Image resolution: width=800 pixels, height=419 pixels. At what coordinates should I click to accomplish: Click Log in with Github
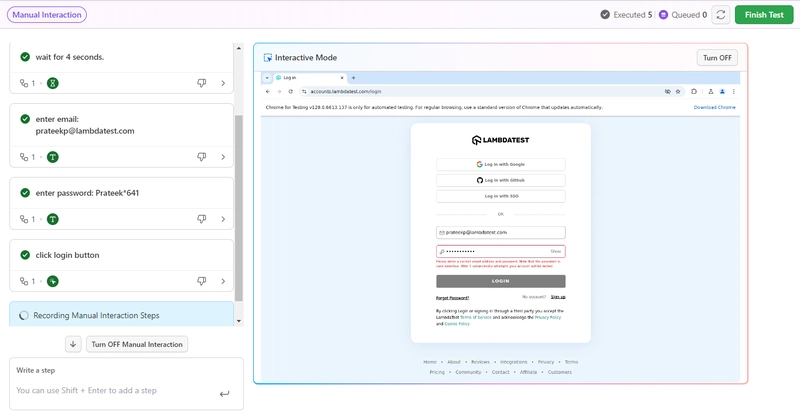pyautogui.click(x=501, y=180)
